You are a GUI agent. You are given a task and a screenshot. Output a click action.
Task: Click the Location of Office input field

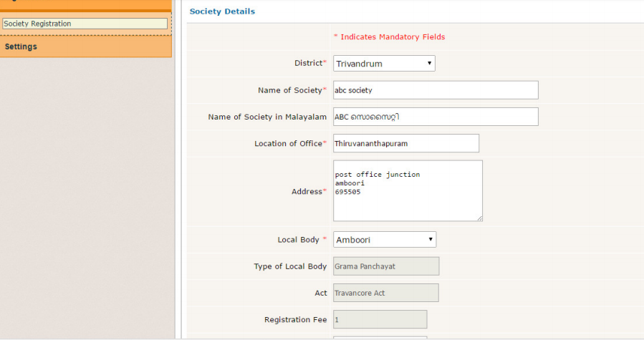point(405,143)
